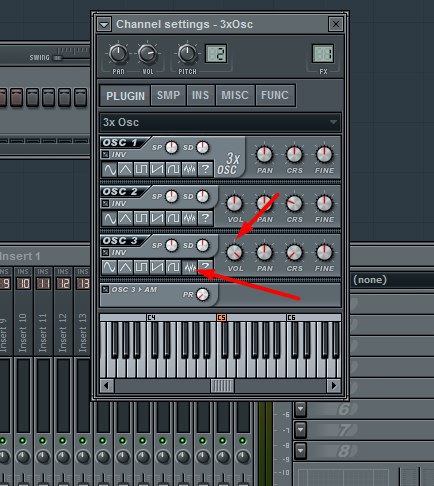Switch to the MISC tab

pos(235,95)
